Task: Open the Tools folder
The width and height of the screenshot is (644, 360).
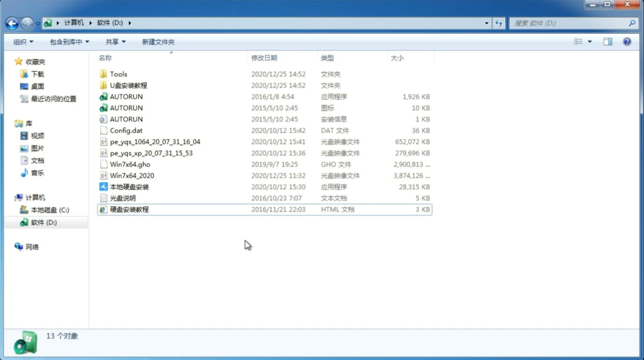Action: pos(118,74)
